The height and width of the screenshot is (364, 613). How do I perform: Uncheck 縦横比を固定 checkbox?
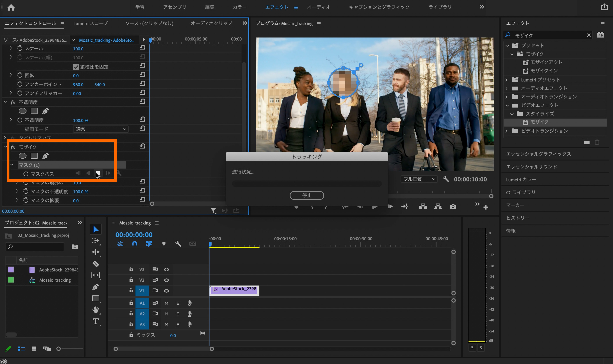(76, 67)
